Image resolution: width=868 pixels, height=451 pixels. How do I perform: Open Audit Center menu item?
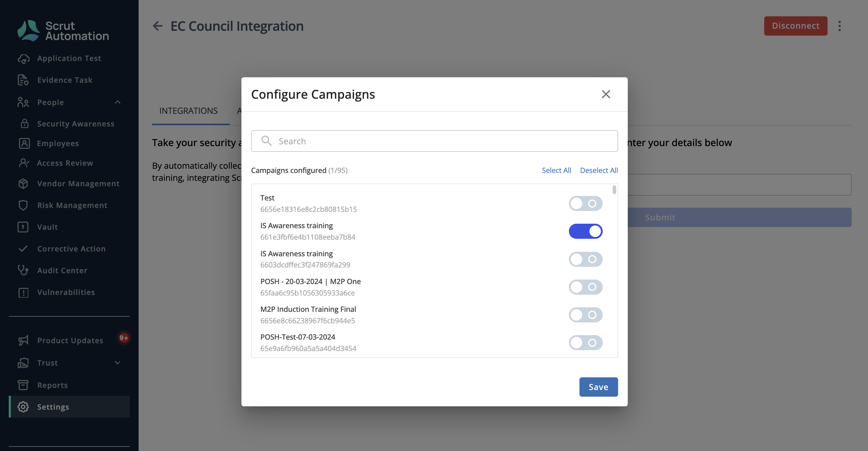[x=69, y=270]
